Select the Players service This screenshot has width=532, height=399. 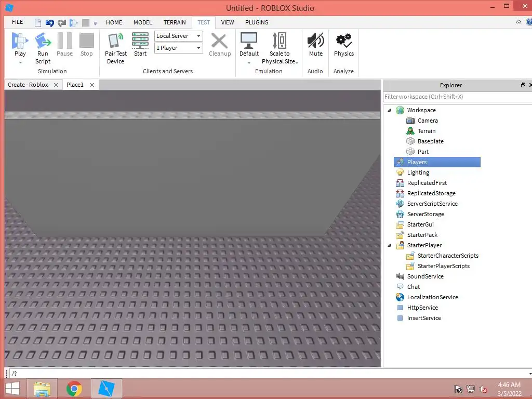point(437,162)
